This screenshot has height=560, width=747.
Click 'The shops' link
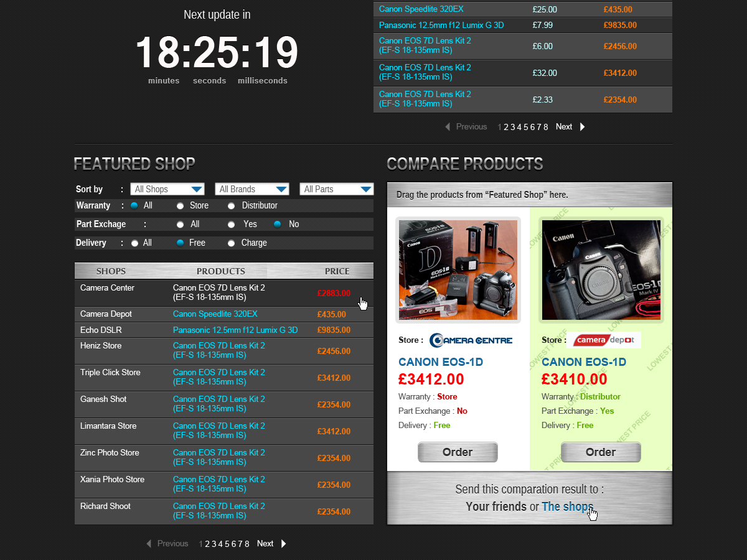(567, 506)
